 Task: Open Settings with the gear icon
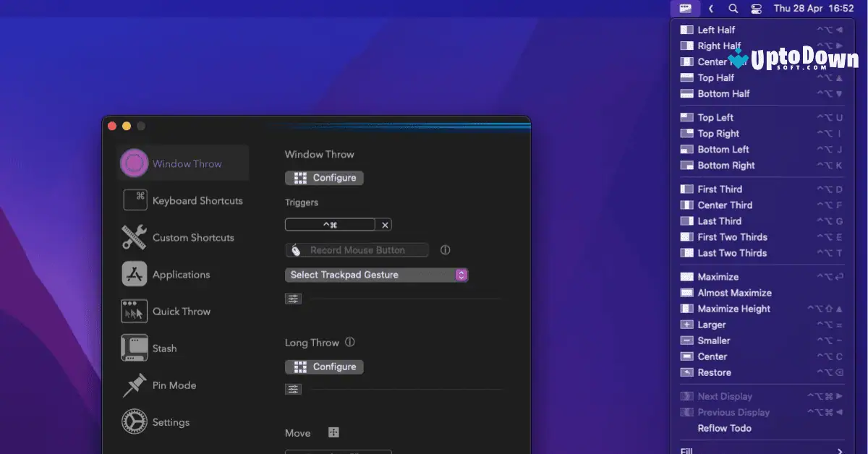tap(135, 421)
